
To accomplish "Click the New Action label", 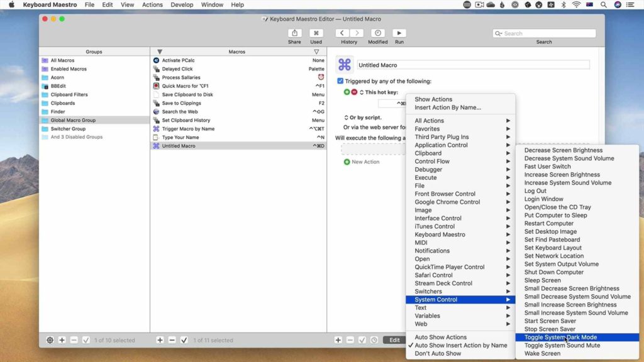I will (x=365, y=162).
